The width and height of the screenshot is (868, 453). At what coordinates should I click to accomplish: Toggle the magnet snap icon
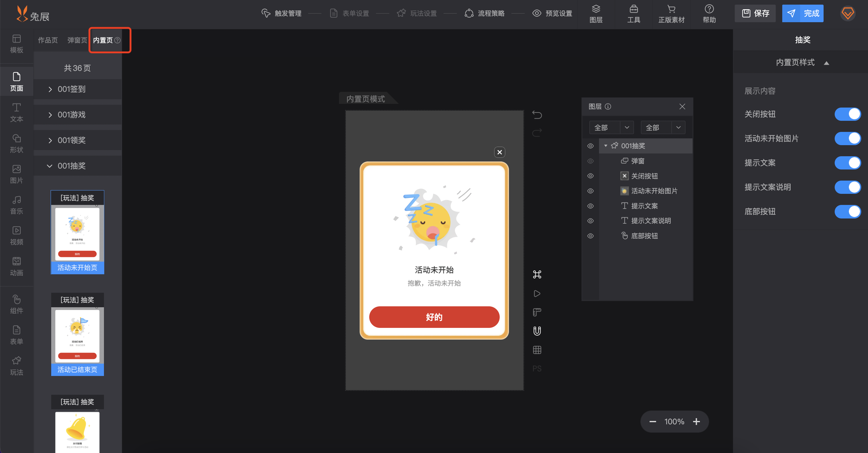click(537, 331)
